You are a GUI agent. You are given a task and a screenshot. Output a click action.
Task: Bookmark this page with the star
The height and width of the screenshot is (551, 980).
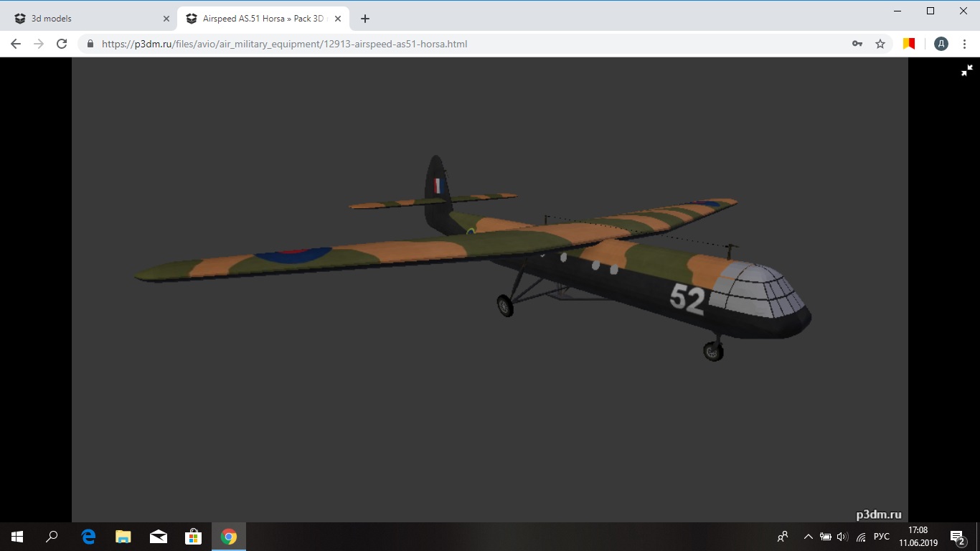pos(880,44)
